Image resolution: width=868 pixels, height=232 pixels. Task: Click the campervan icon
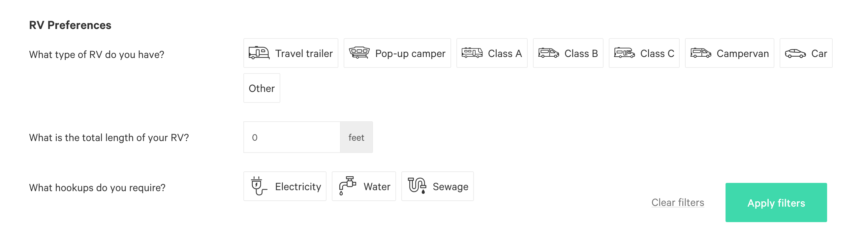coord(701,53)
